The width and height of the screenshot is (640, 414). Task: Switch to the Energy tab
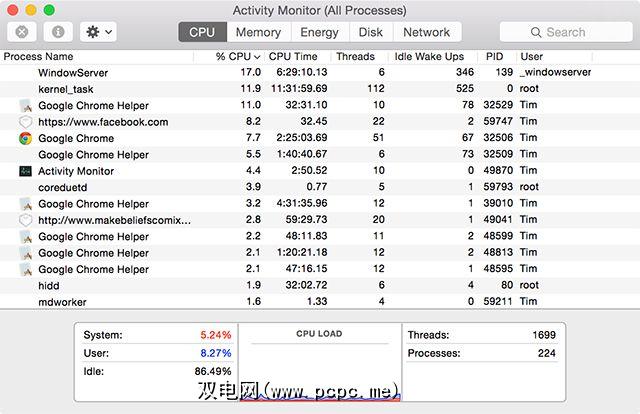click(x=319, y=32)
